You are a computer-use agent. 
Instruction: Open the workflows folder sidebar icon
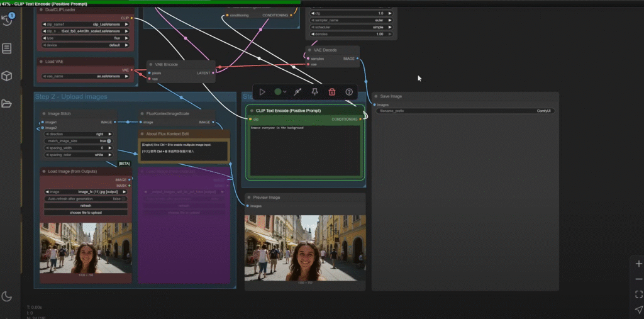pyautogui.click(x=6, y=104)
